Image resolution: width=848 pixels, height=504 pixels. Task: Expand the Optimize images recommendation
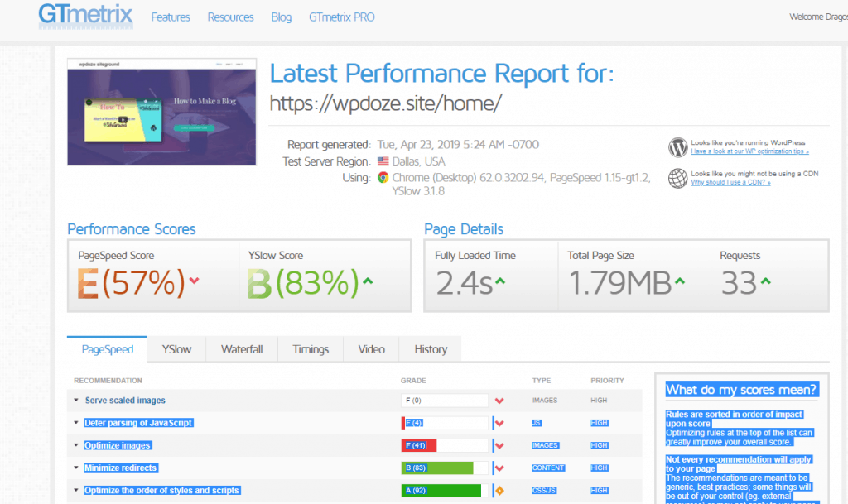tap(76, 445)
